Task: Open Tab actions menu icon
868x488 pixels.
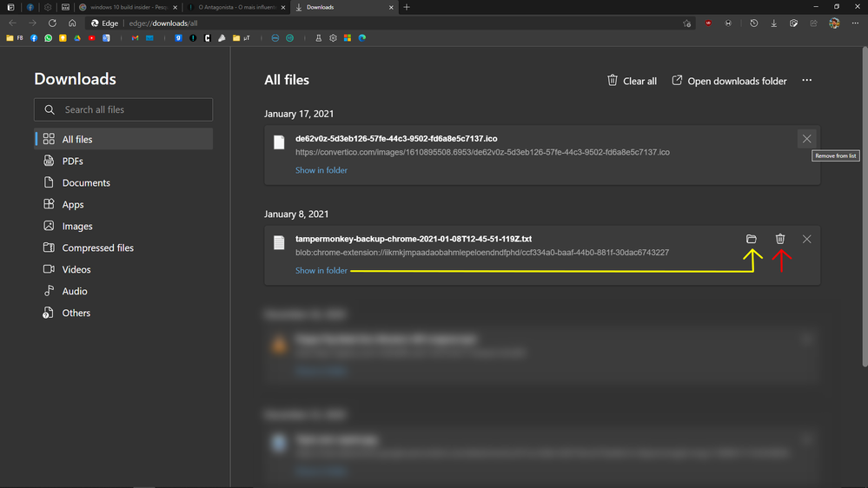Action: point(10,7)
